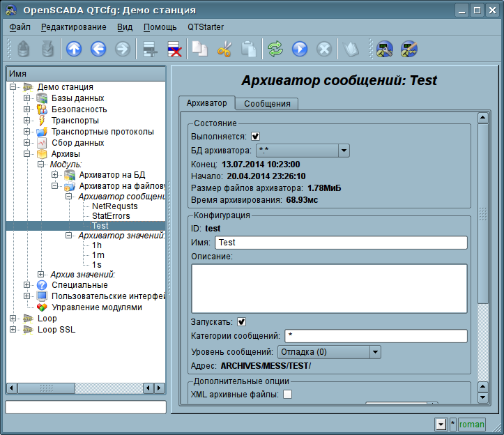Select the Сбор данных chart icon
The height and width of the screenshot is (435, 504).
(42, 142)
